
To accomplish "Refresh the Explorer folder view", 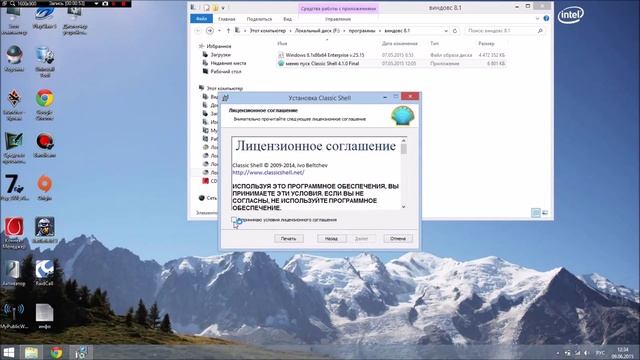I will coord(455,31).
